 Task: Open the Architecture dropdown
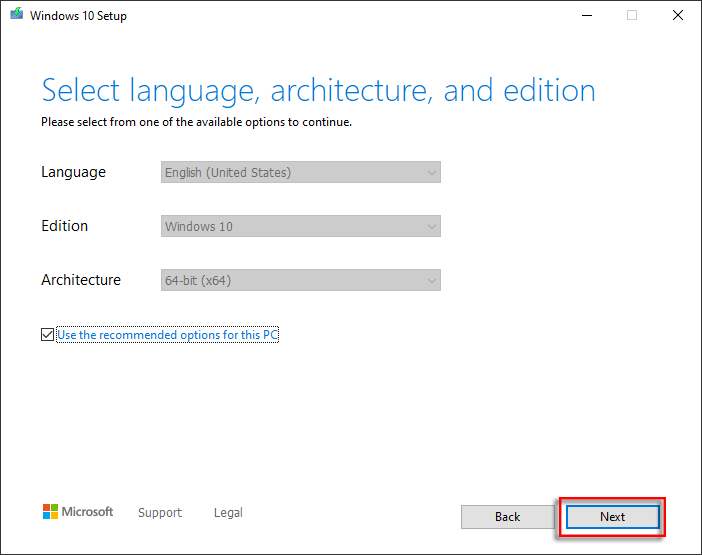click(301, 280)
